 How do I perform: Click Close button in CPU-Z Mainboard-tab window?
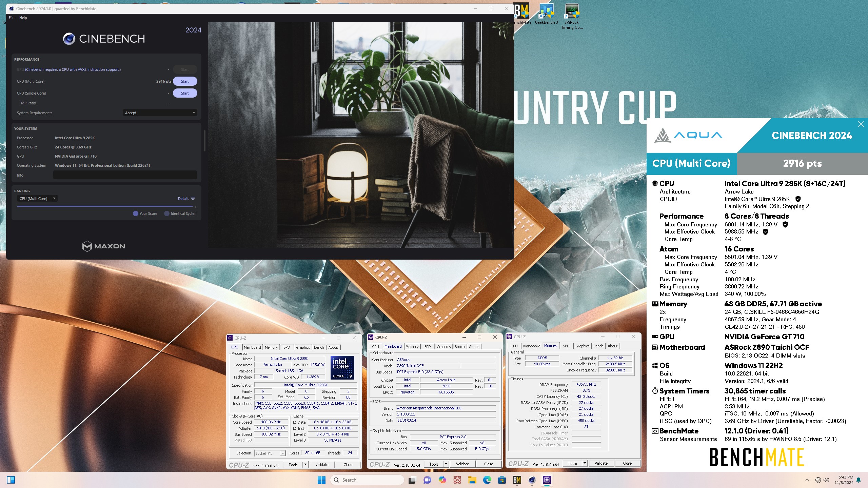489,464
